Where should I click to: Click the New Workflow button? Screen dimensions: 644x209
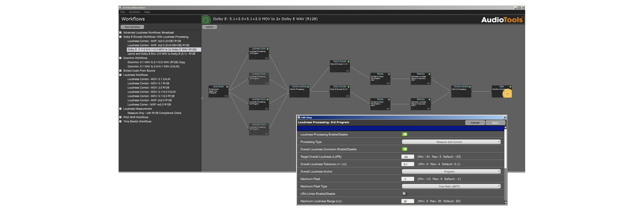[132, 27]
